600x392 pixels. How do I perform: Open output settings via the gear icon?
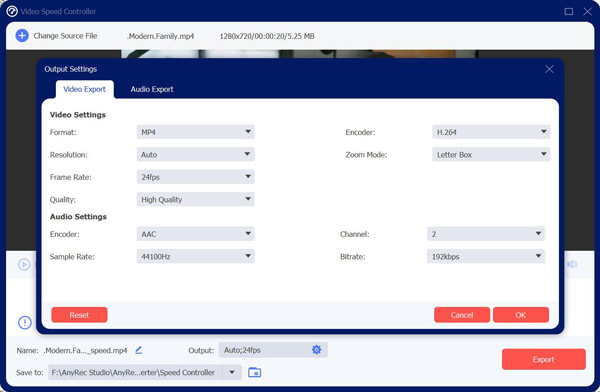click(x=316, y=350)
